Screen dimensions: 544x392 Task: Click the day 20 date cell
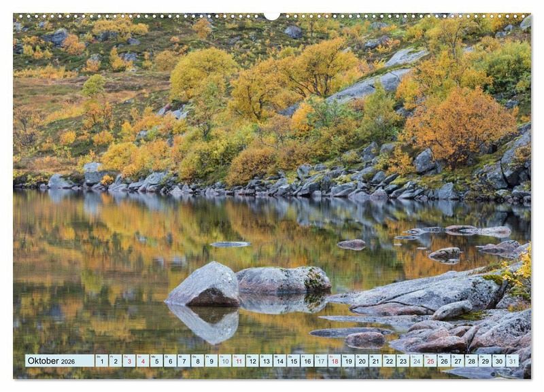tap(362, 361)
